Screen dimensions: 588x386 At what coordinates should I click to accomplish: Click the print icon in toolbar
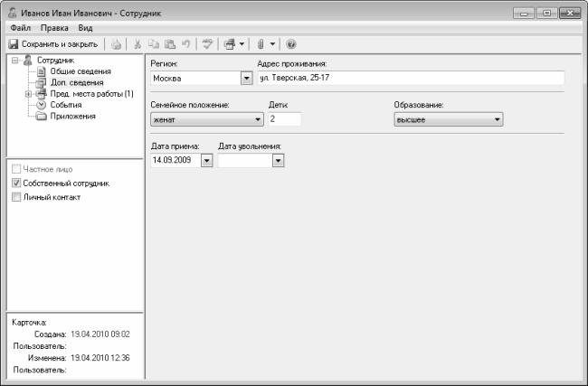(117, 44)
